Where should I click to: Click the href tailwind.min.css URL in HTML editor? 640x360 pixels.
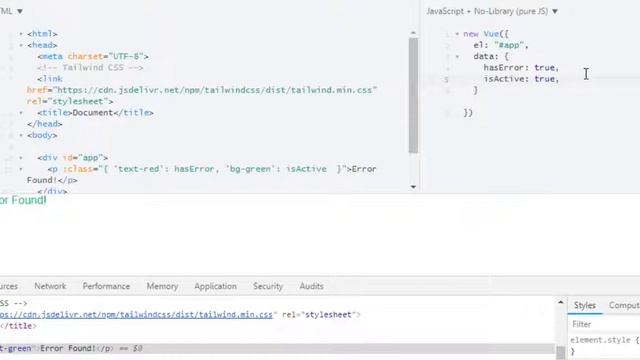[x=202, y=90]
